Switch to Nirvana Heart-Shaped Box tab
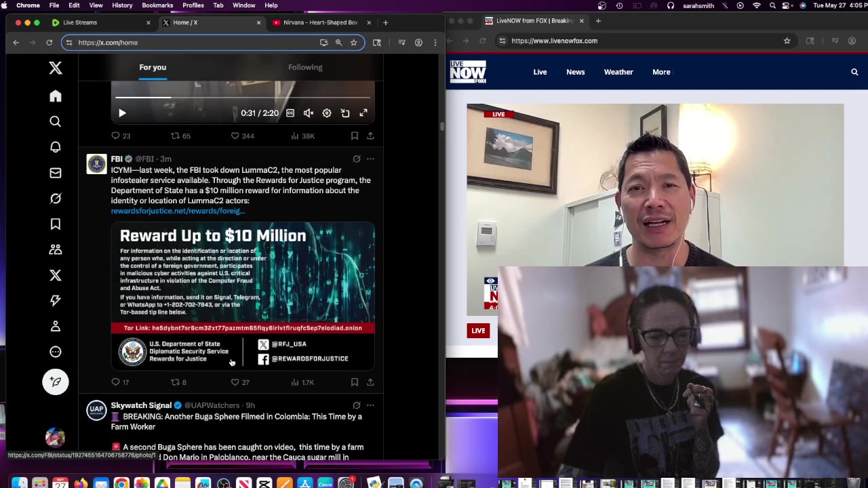Image resolution: width=868 pixels, height=488 pixels. point(320,22)
